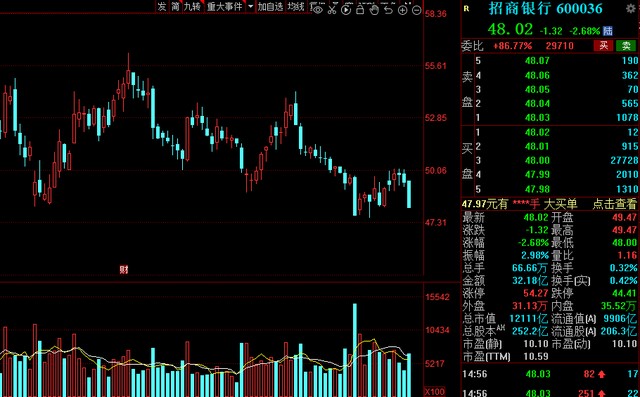Zoom out with the minus circle icon

(x=416, y=10)
